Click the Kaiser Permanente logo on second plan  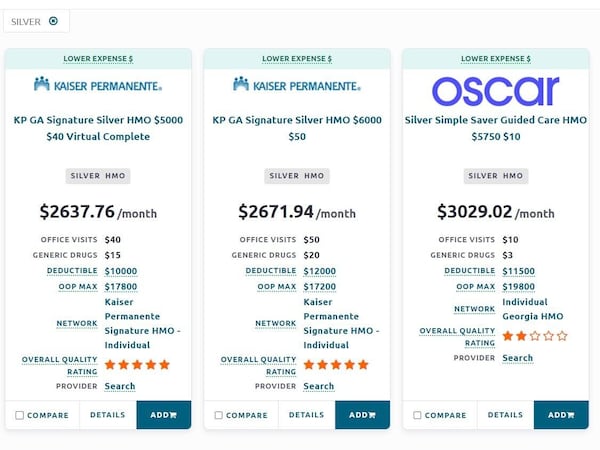click(x=296, y=85)
